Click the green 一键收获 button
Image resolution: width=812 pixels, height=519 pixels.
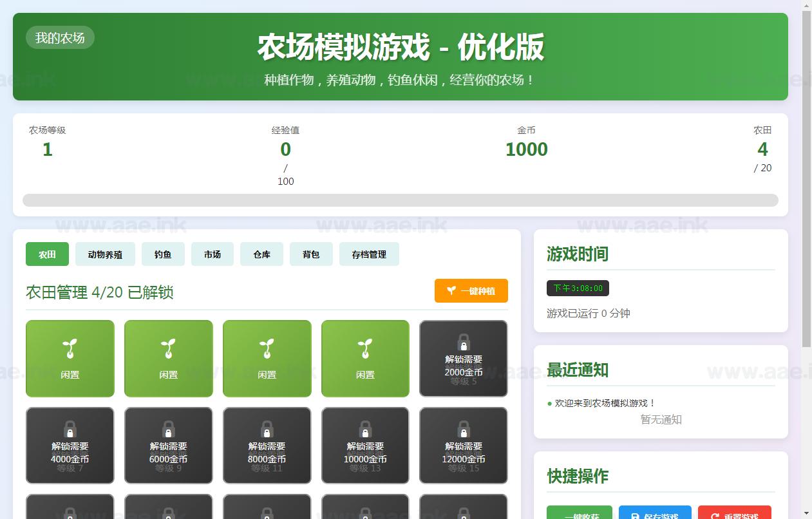tap(581, 513)
